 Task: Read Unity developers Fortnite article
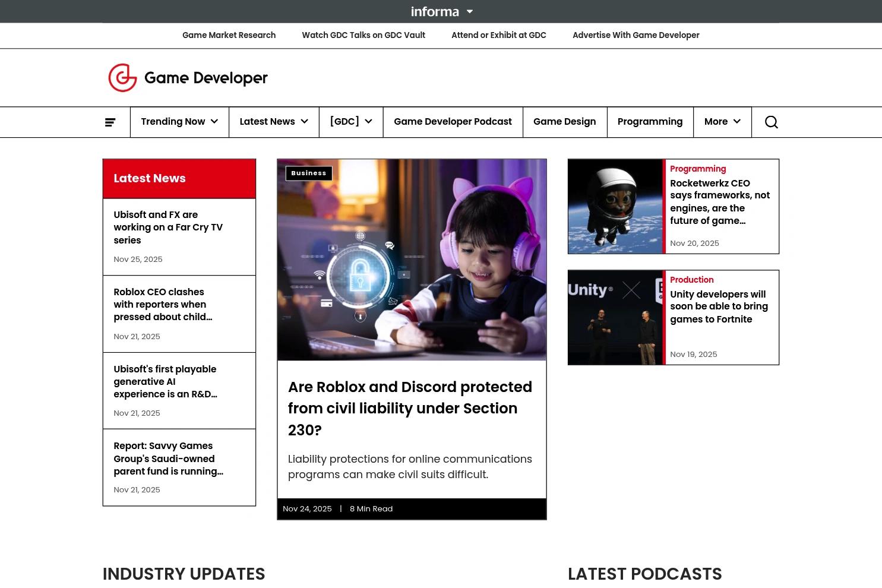coord(719,307)
